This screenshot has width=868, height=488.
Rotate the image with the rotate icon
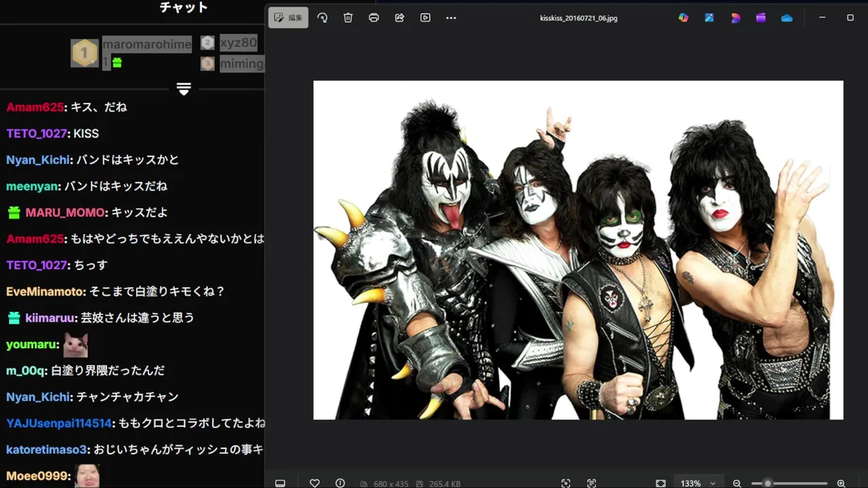(x=323, y=18)
